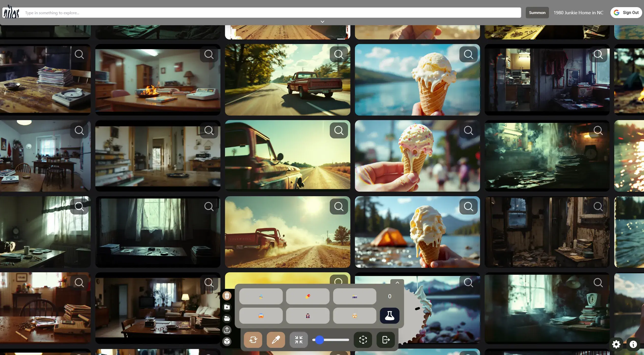
Task: Open the settings gear icon
Action: click(x=616, y=344)
